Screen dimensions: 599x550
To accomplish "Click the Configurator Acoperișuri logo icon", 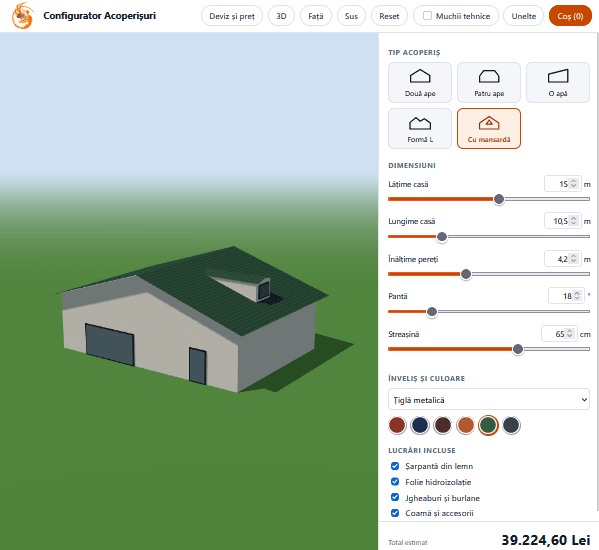I will [23, 16].
